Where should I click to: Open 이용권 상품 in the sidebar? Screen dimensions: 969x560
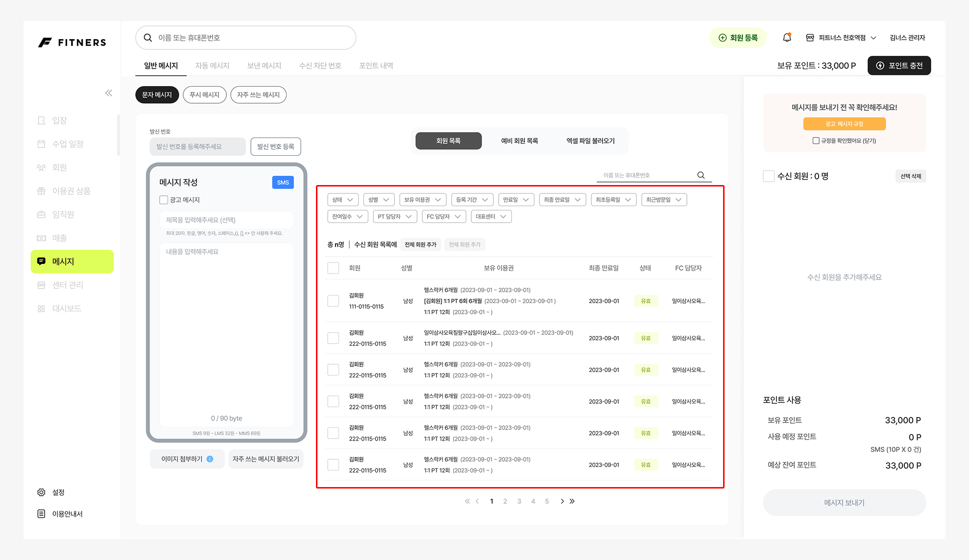73,191
